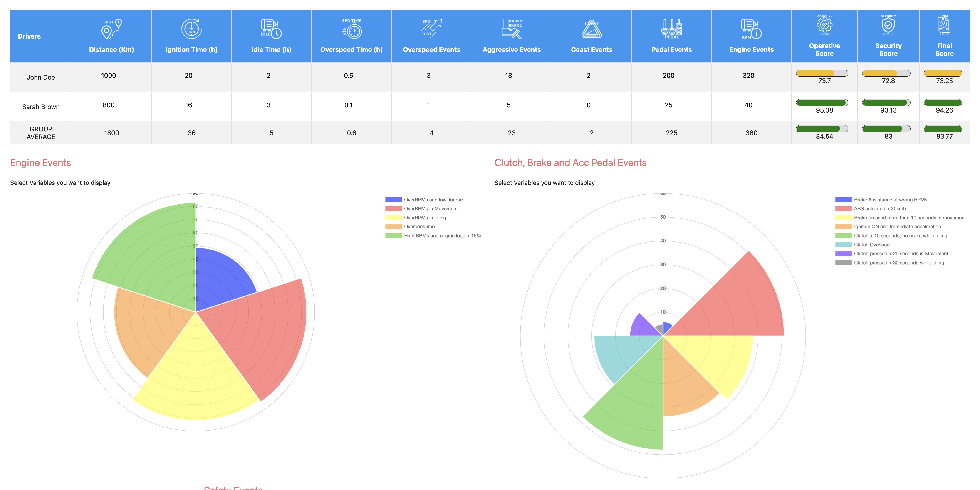Toggle ABS activated > 30kmh legend entry
The image size is (980, 490).
[880, 209]
